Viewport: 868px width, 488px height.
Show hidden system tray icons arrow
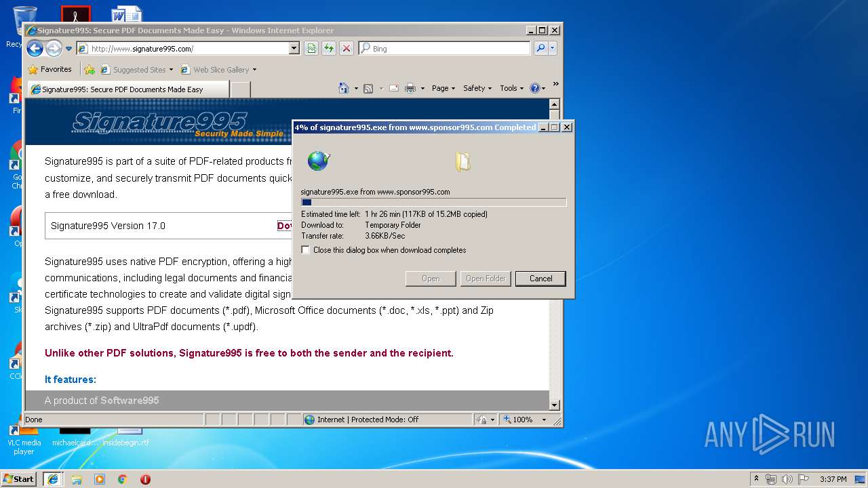[x=757, y=479]
